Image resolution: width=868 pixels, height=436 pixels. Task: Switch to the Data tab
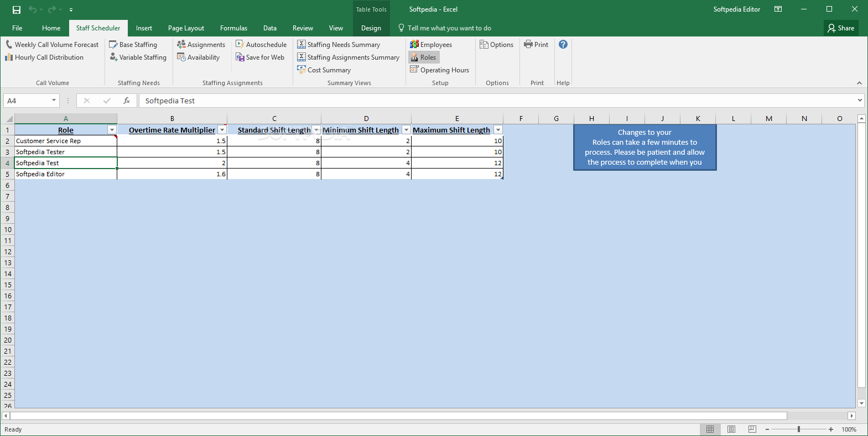pos(270,28)
